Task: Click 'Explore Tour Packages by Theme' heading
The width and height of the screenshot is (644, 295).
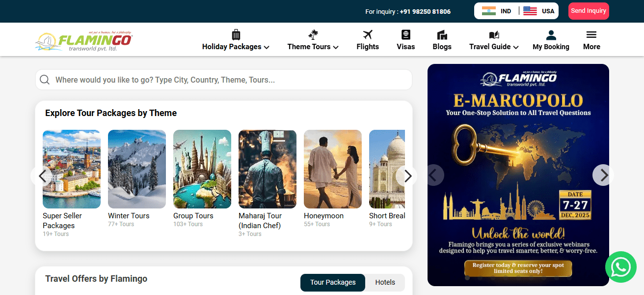Action: click(111, 113)
